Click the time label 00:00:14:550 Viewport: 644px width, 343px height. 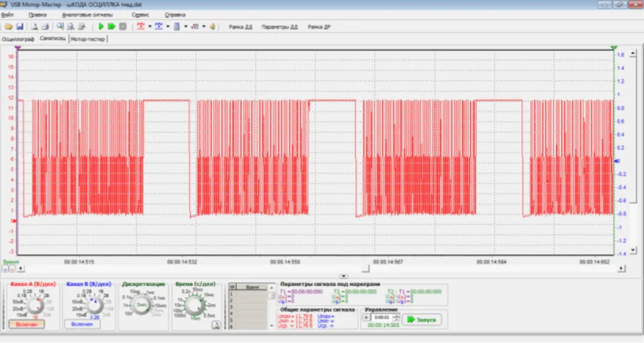click(x=285, y=262)
